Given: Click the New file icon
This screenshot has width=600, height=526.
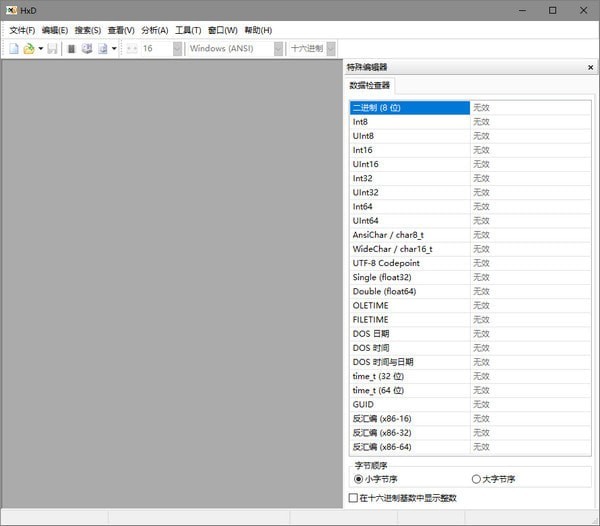Looking at the screenshot, I should pos(14,48).
